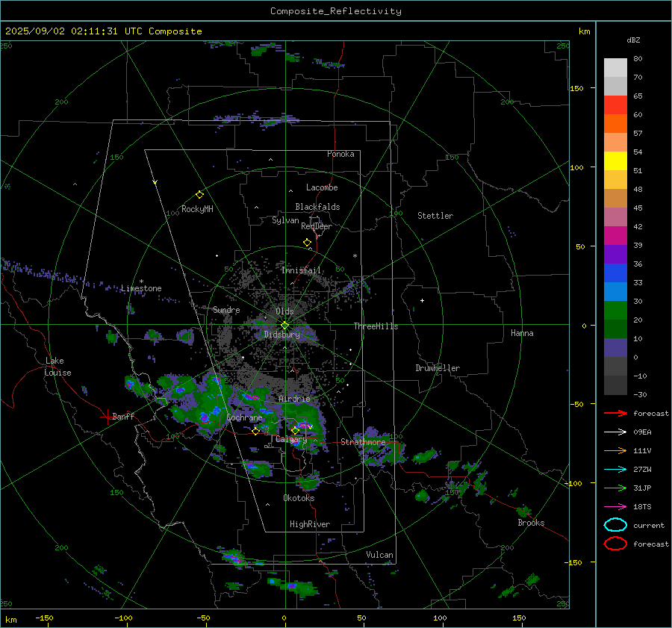Click the yellow radar-center diamond above Didsbury
672x628 pixels.
pos(284,326)
